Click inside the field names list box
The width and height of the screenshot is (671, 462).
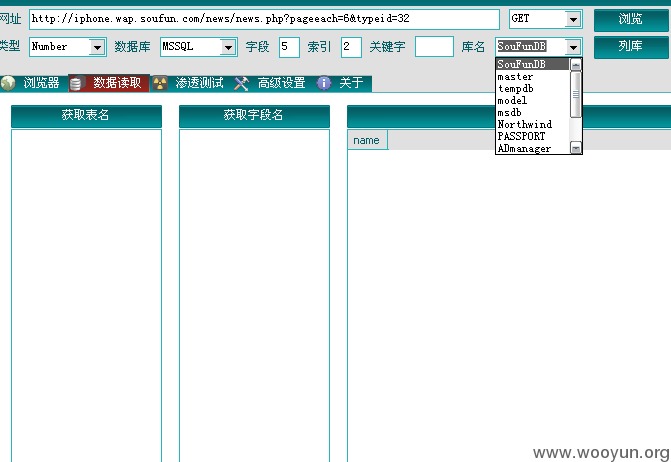click(254, 295)
